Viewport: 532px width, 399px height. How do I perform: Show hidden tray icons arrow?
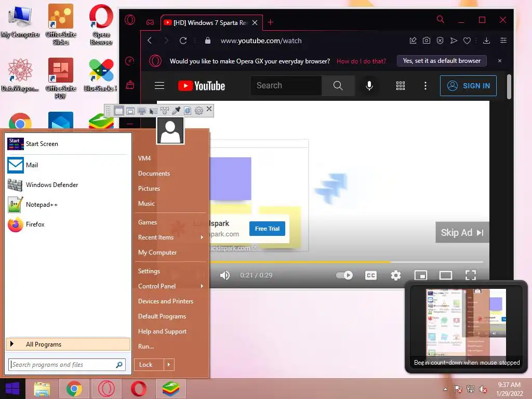445,389
